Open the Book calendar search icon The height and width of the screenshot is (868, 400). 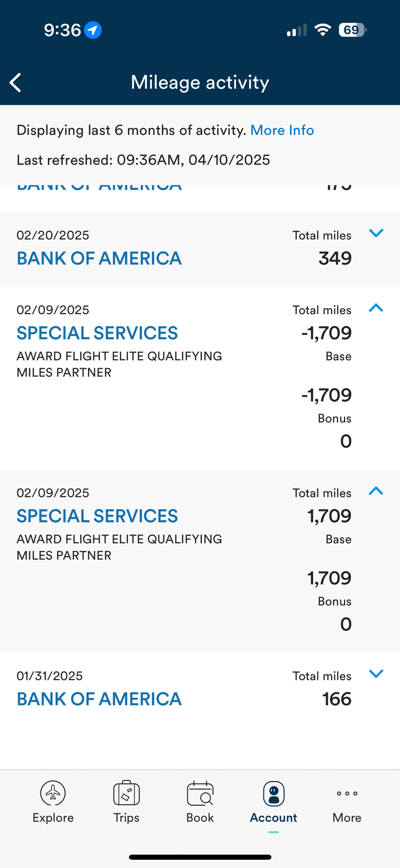tap(200, 793)
